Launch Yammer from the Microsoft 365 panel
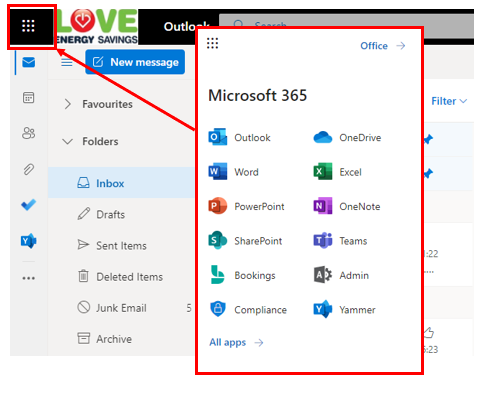The height and width of the screenshot is (399, 485). pyautogui.click(x=344, y=309)
